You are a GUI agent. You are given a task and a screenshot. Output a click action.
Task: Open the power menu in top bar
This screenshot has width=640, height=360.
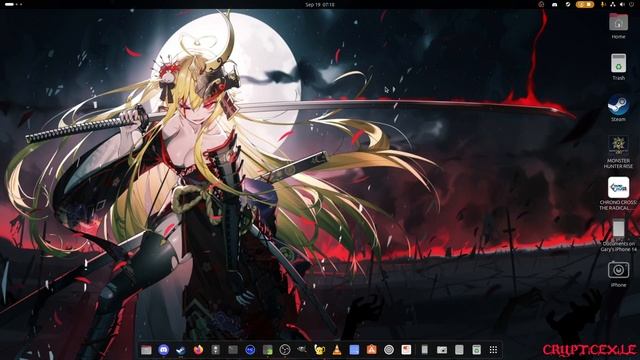click(x=631, y=4)
